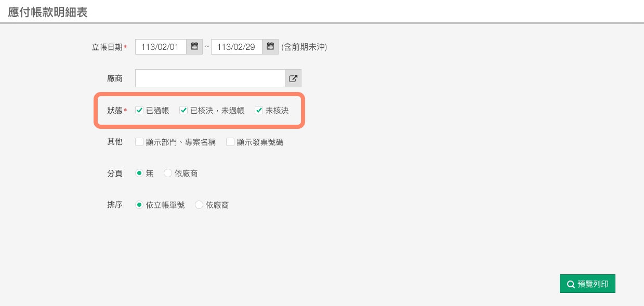Open vendor lookup popup icon next to 廠商 field
644x306 pixels.
pyautogui.click(x=293, y=78)
